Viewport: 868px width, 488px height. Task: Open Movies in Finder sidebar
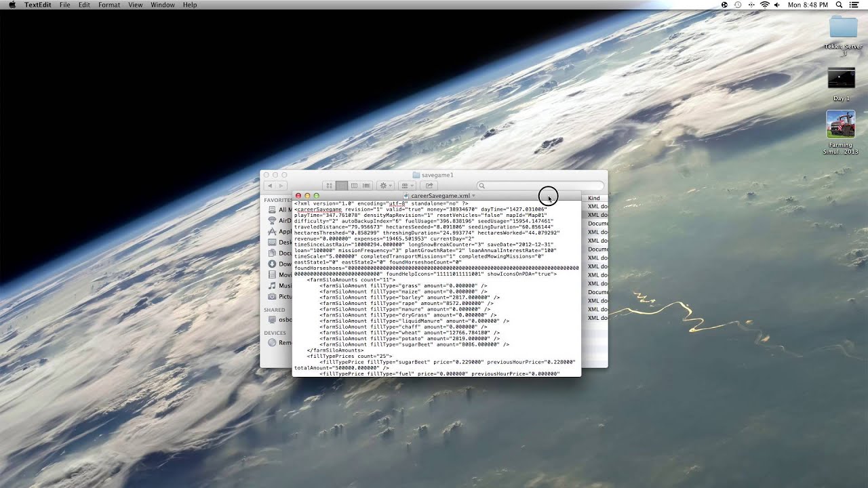pyautogui.click(x=280, y=275)
